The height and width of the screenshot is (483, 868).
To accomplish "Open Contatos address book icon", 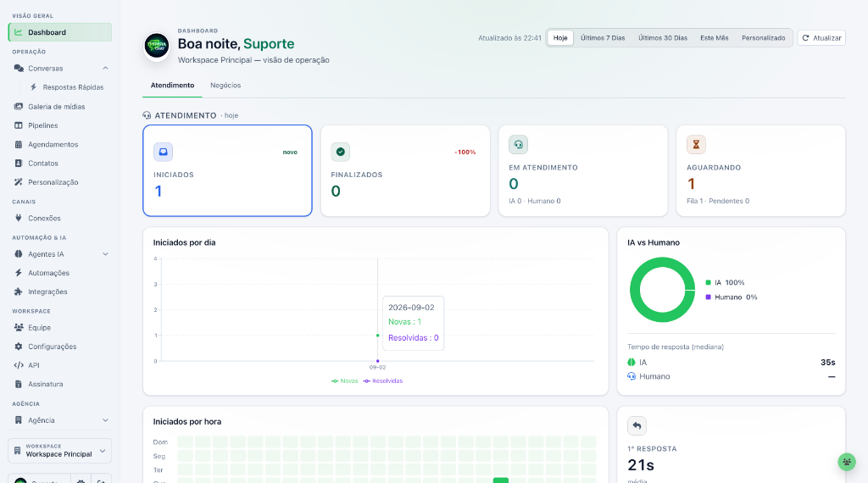I will pyautogui.click(x=19, y=164).
